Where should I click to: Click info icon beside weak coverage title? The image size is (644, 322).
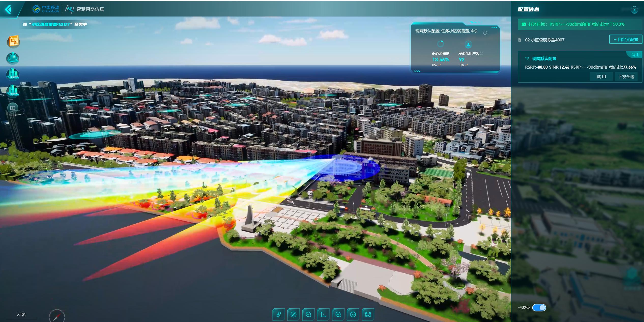point(485,33)
